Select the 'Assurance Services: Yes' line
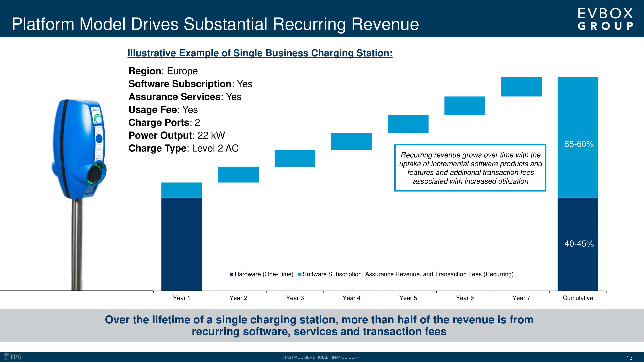 [185, 97]
